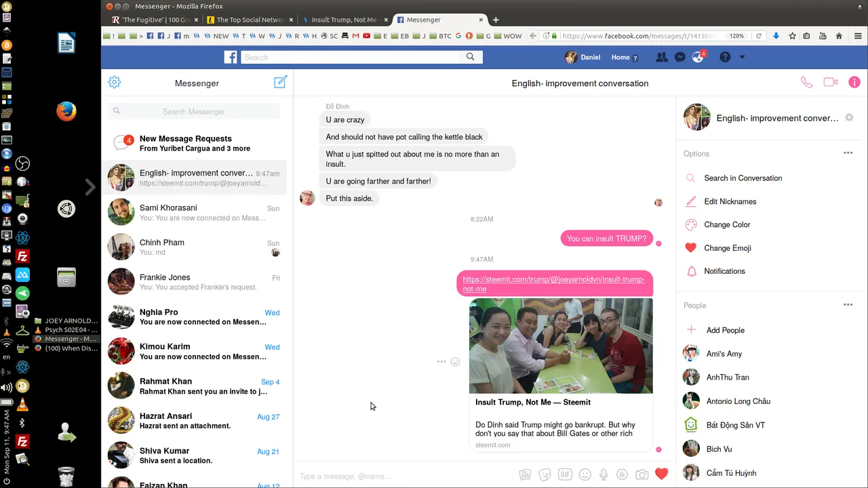Open Friend Requests icon in Facebook header
Image resolution: width=868 pixels, height=488 pixels.
662,58
